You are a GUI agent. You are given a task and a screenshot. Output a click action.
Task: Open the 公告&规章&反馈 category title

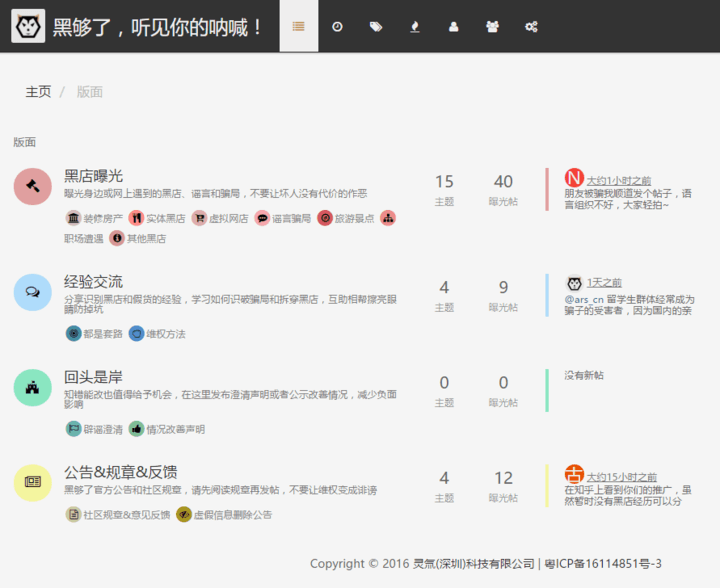(120, 472)
